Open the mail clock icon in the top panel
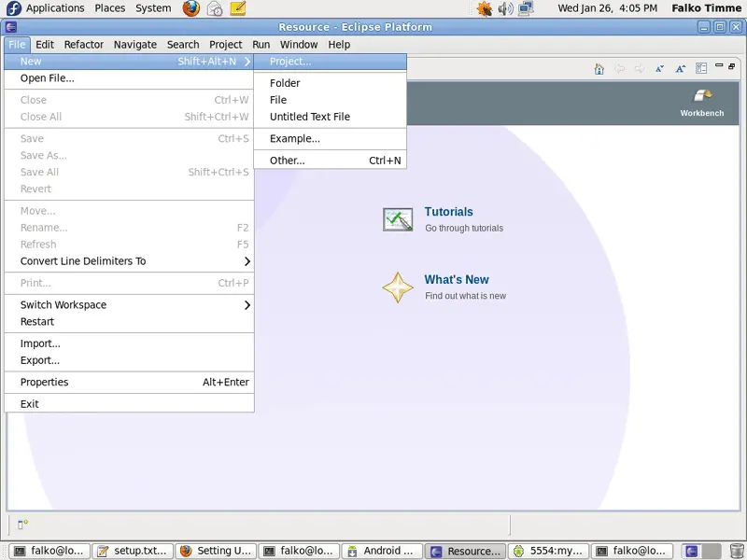 tap(215, 8)
